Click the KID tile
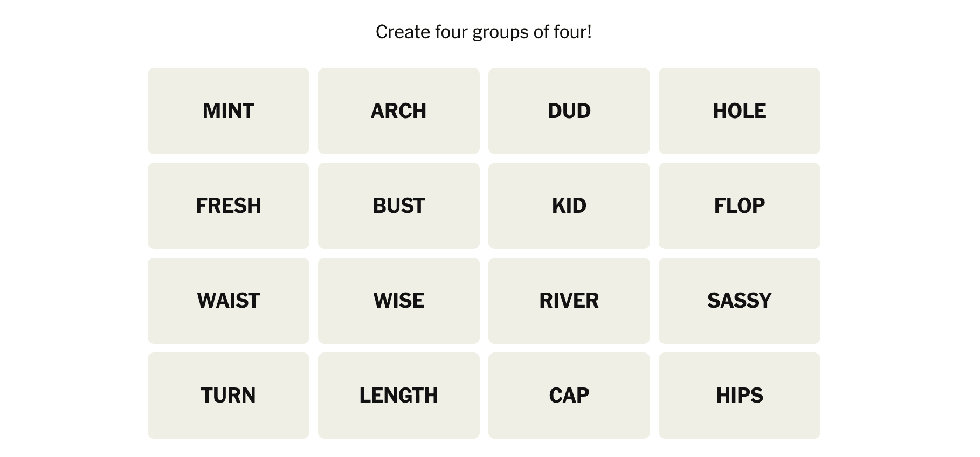 point(569,206)
